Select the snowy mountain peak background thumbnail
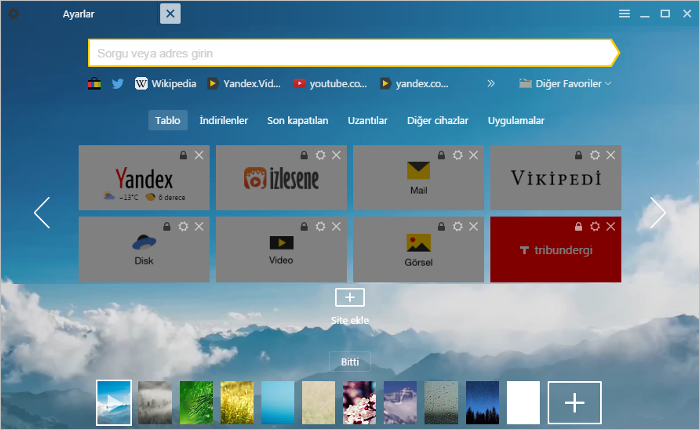700x430 pixels. click(400, 402)
